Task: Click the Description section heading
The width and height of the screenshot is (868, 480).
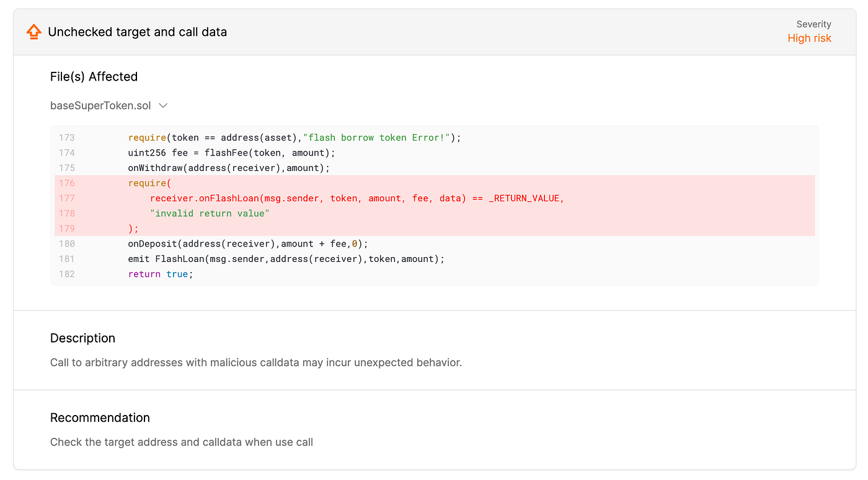Action: (82, 338)
